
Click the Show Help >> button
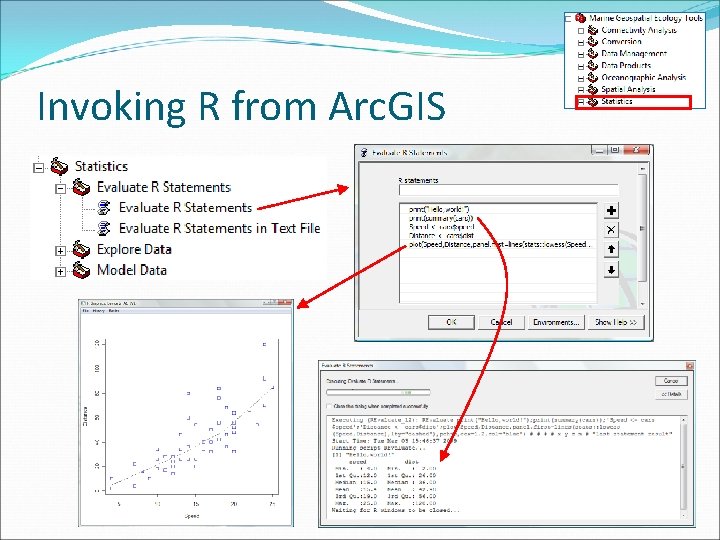pyautogui.click(x=616, y=322)
